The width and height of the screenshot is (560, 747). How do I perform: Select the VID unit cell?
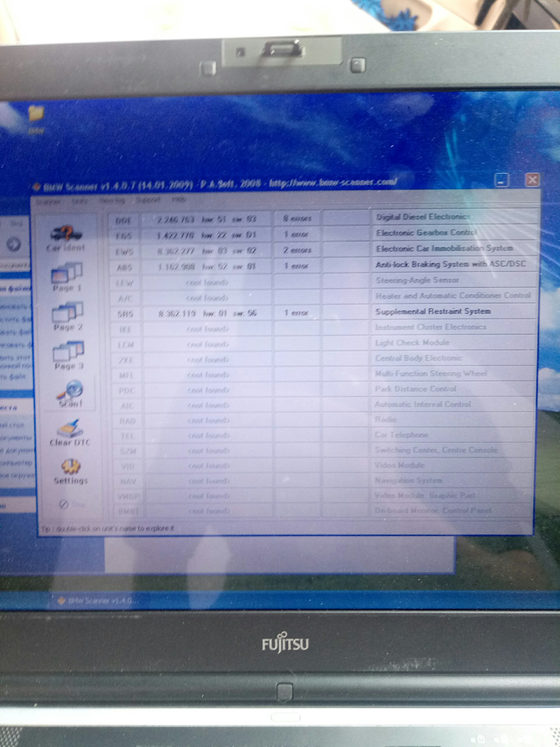click(127, 466)
